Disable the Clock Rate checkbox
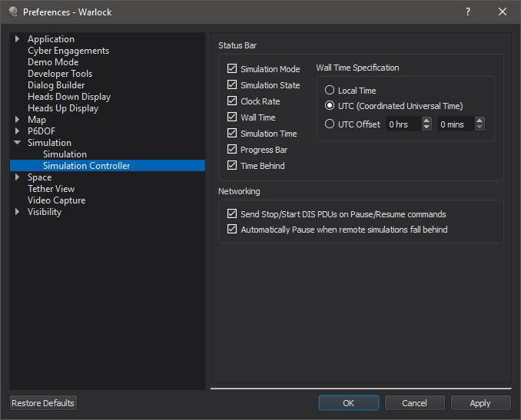Image resolution: width=521 pixels, height=420 pixels. [232, 101]
